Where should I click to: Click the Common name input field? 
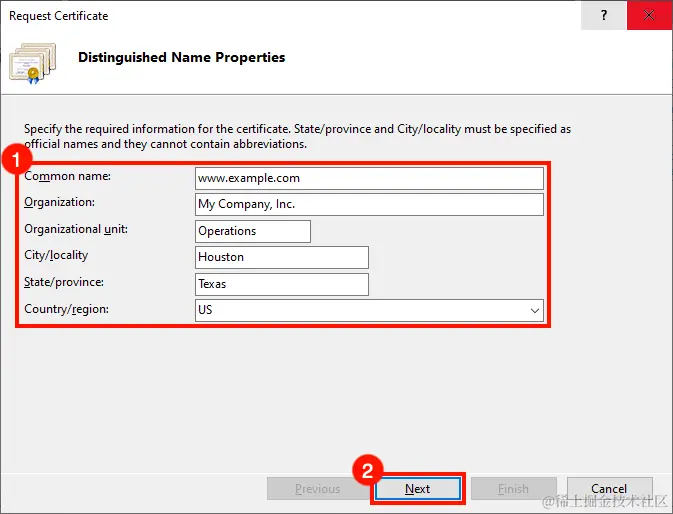pyautogui.click(x=369, y=178)
